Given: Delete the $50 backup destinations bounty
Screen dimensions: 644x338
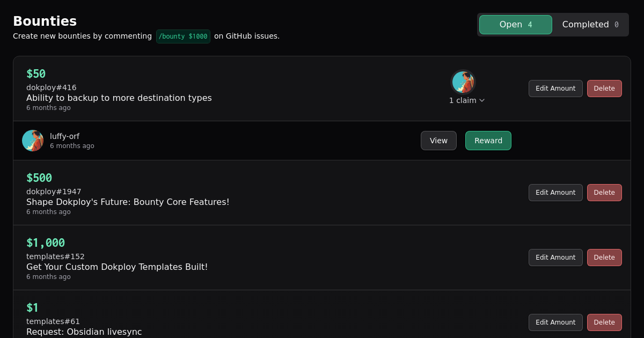Looking at the screenshot, I should tap(604, 89).
